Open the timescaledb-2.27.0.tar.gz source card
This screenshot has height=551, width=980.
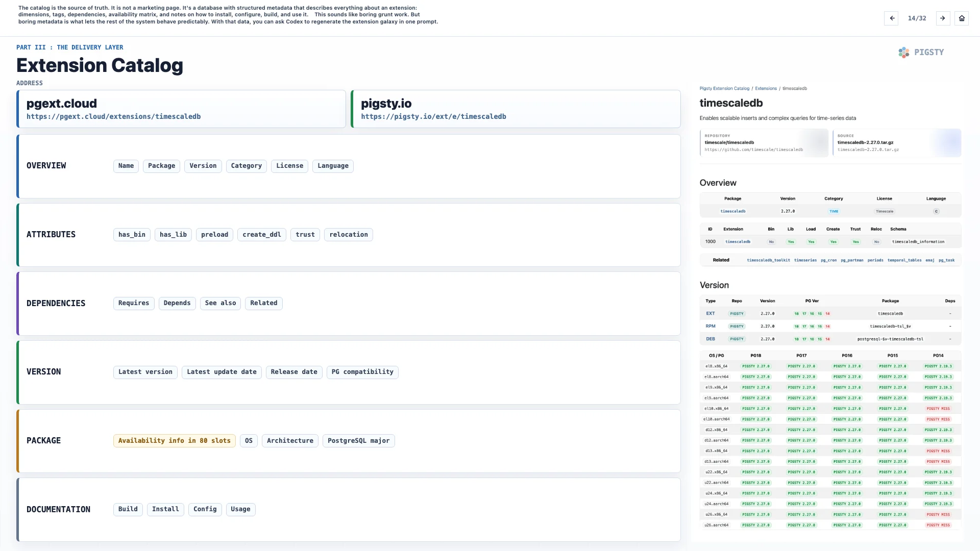click(x=897, y=143)
